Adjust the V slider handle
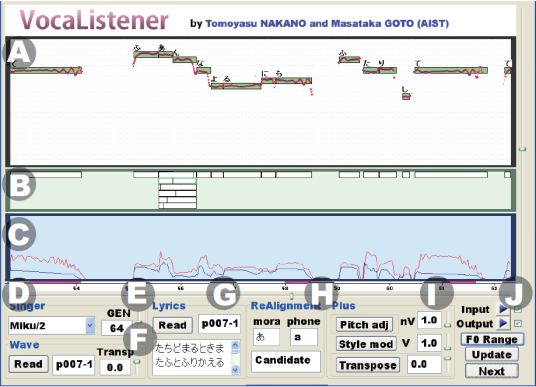Viewport: 536px width, 387px height. pos(447,348)
